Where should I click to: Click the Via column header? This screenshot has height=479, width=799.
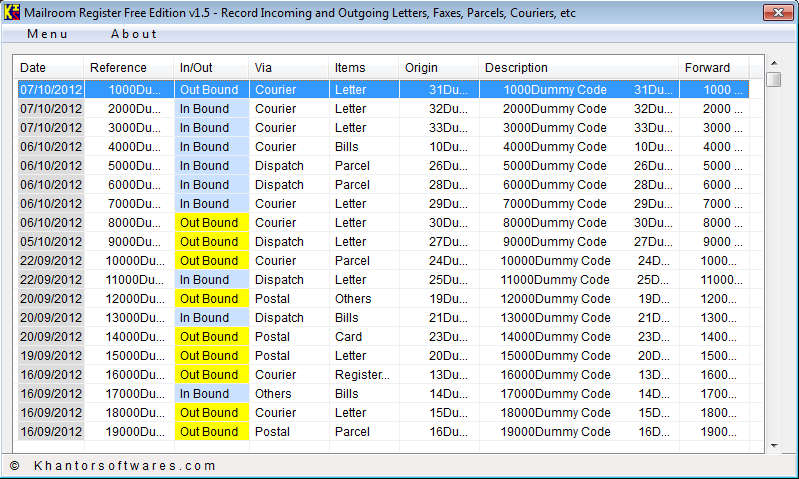click(x=264, y=68)
